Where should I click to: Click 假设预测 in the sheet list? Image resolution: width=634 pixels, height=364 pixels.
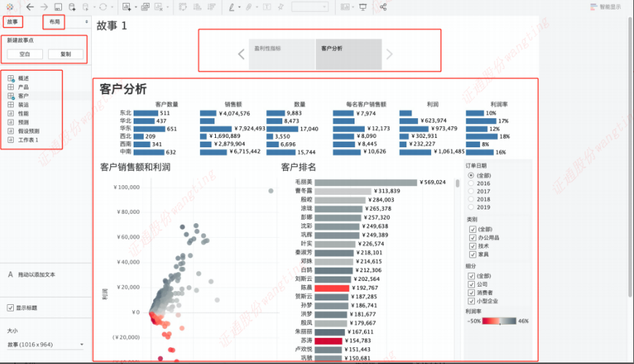(28, 131)
